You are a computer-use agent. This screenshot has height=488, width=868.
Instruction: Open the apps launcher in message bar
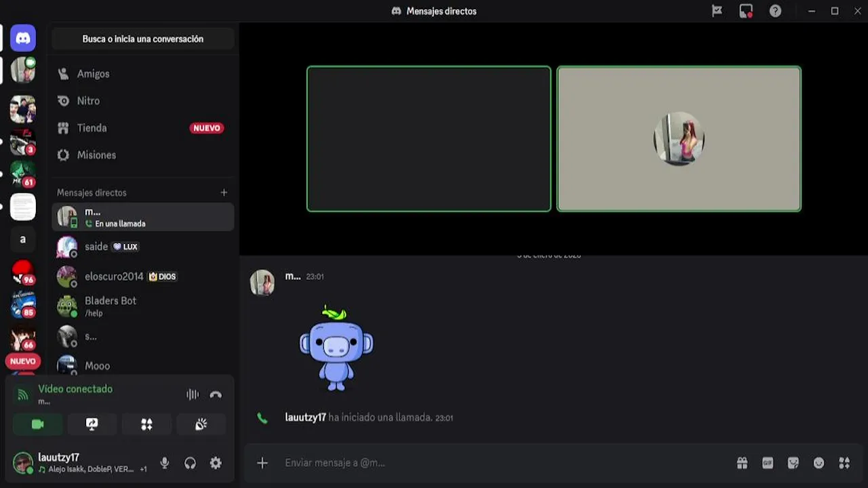(844, 463)
